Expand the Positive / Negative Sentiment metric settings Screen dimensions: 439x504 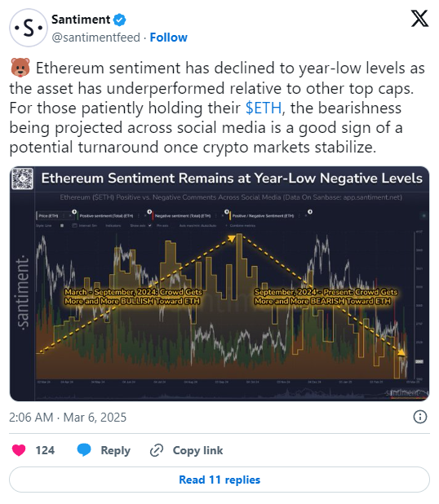click(299, 216)
